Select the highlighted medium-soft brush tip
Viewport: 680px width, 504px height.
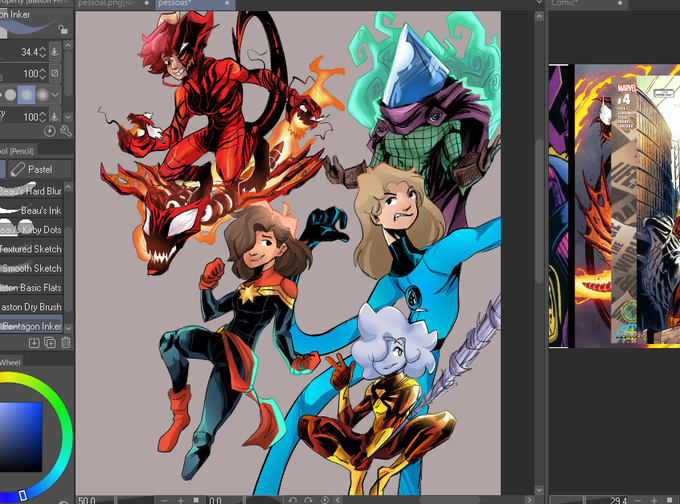coord(26,95)
